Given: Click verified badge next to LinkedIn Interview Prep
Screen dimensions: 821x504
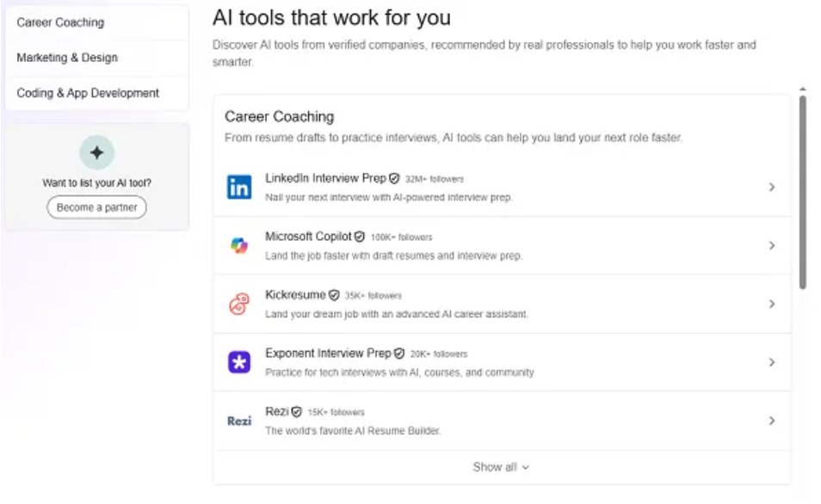Looking at the screenshot, I should coord(394,179).
